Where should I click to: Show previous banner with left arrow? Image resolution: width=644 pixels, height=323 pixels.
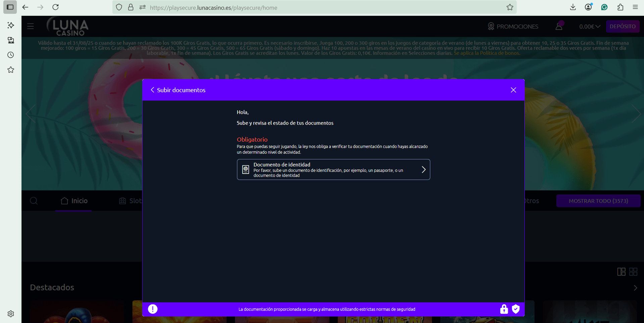31,114
